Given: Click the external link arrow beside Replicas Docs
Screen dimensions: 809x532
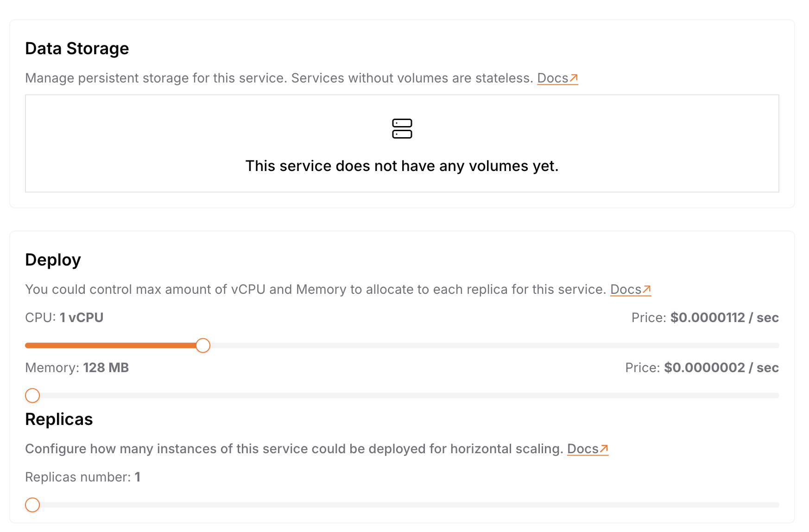Looking at the screenshot, I should click(x=605, y=447).
